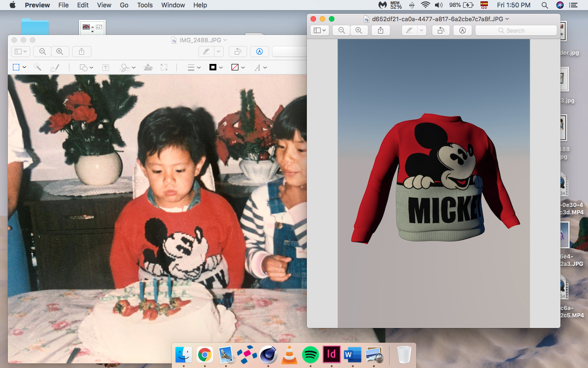Viewport: 588px width, 368px height.
Task: Open the File menu
Action: tap(63, 5)
